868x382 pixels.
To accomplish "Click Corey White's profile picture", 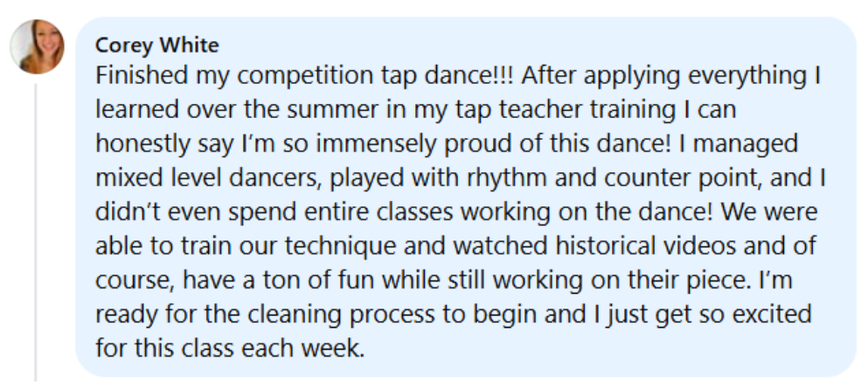I will 37,46.
